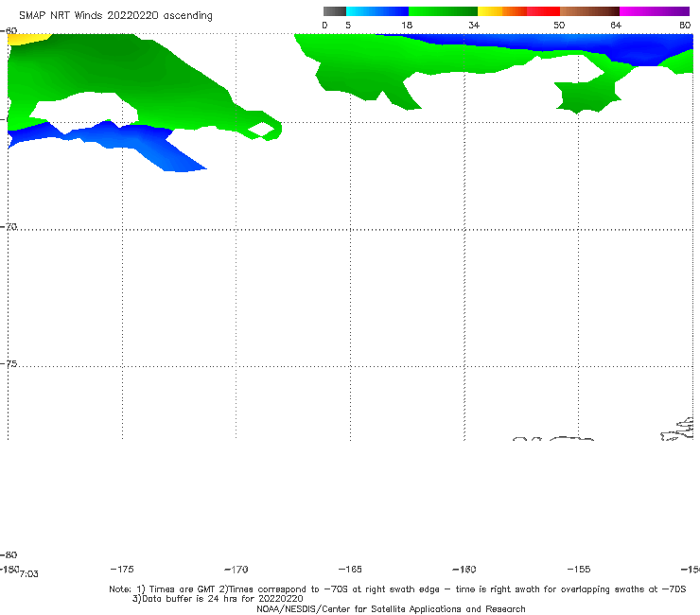Select the green segment of the color bar
The height and width of the screenshot is (615, 700).
coord(443,11)
